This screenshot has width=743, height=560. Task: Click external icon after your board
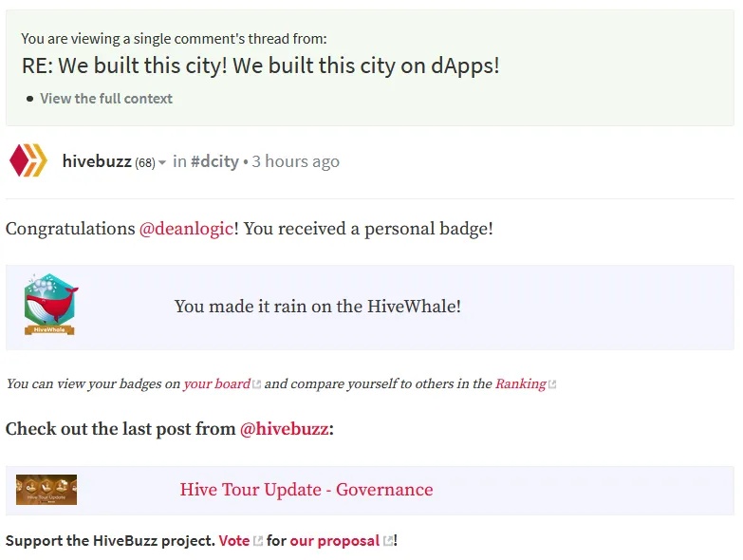tap(257, 384)
